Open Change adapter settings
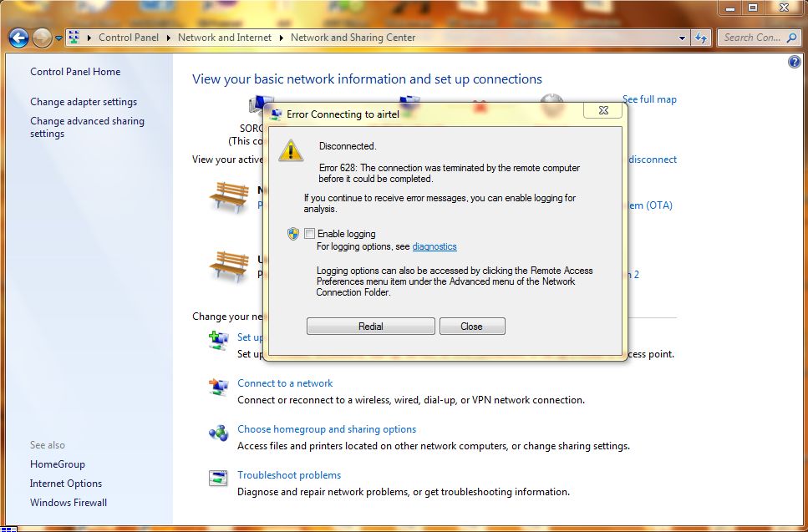The width and height of the screenshot is (808, 532). [x=84, y=102]
